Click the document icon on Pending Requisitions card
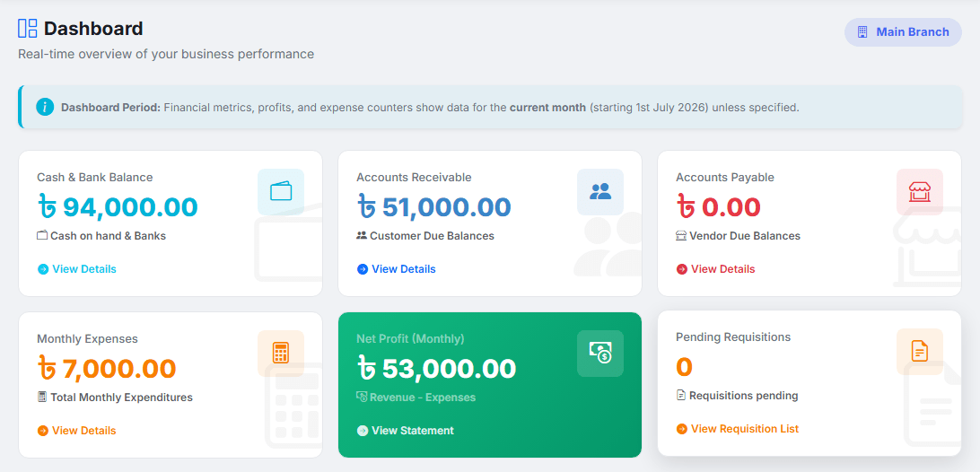Image resolution: width=980 pixels, height=472 pixels. pyautogui.click(x=919, y=351)
